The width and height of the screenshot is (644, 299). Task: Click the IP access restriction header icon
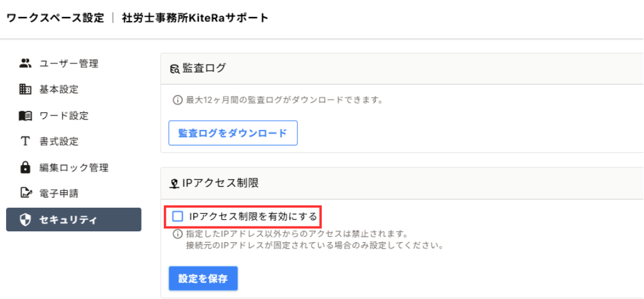point(174,181)
